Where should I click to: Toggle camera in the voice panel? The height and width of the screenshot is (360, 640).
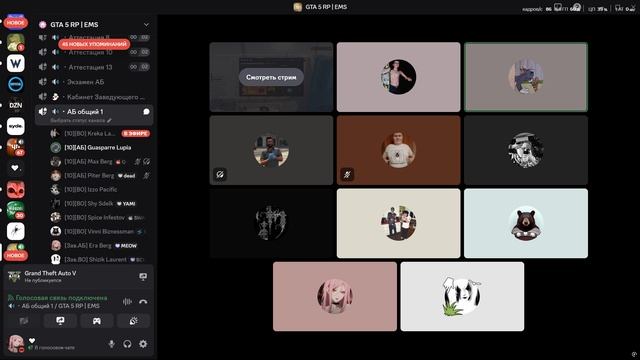[x=24, y=321]
